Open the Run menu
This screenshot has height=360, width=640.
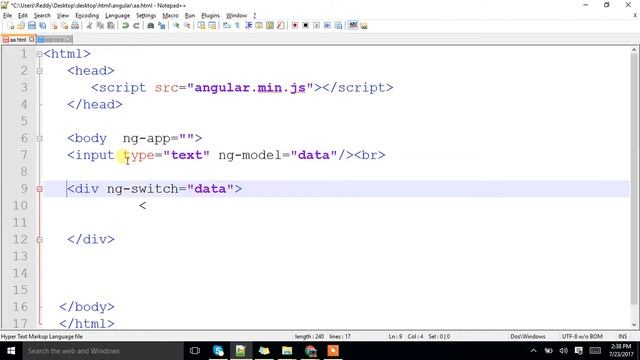pos(190,16)
